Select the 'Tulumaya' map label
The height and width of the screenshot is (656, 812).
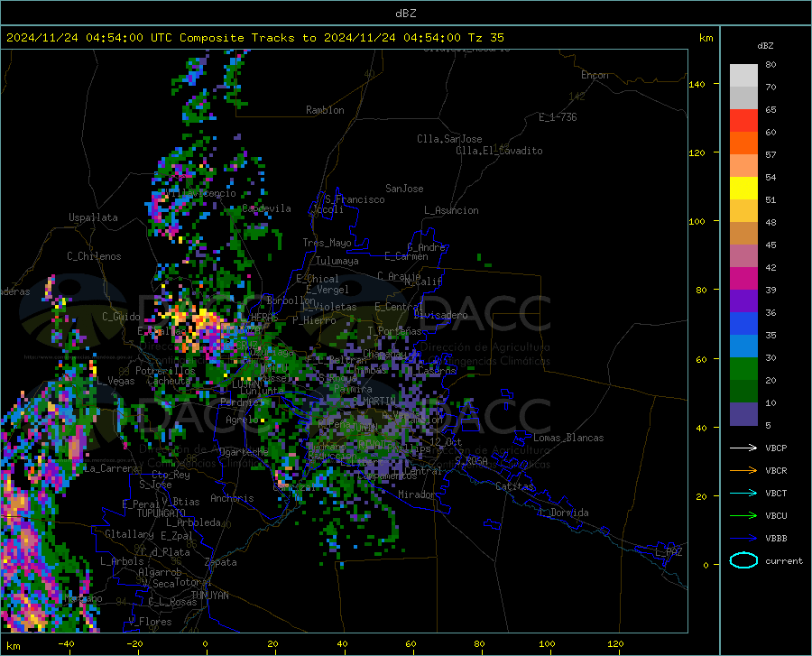(337, 261)
